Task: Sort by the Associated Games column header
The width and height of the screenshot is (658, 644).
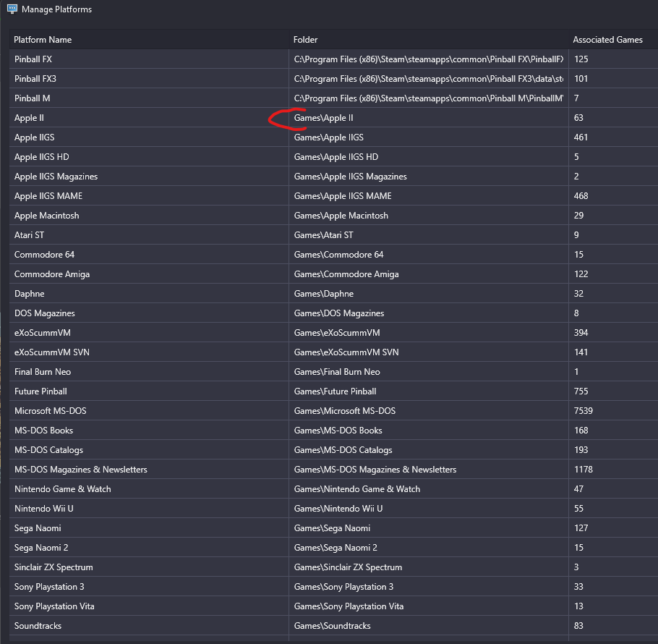Action: coord(613,40)
